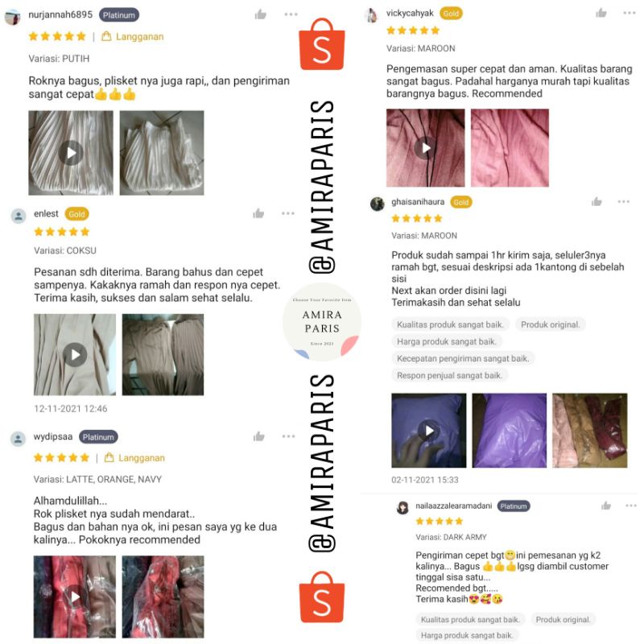Viewport: 644px width, 644px height.
Task: Open more options on wydipsaa's review
Action: pos(288,436)
